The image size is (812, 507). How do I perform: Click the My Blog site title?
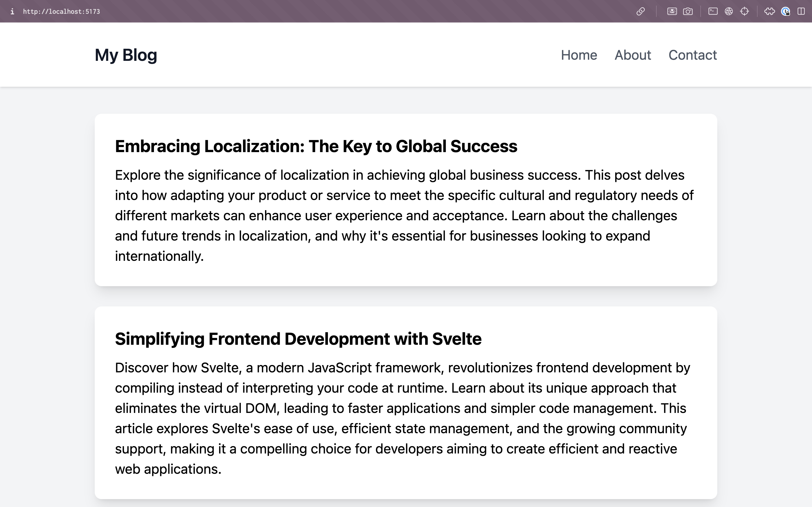(126, 55)
